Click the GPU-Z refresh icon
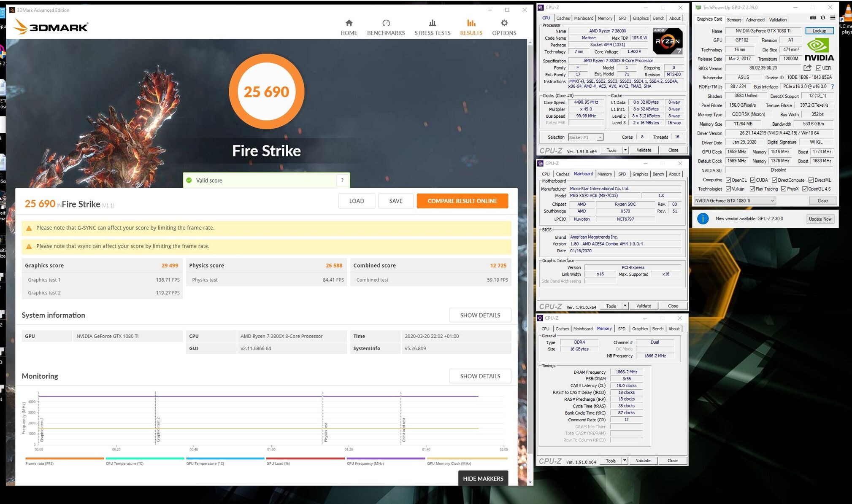852x504 pixels. point(822,18)
